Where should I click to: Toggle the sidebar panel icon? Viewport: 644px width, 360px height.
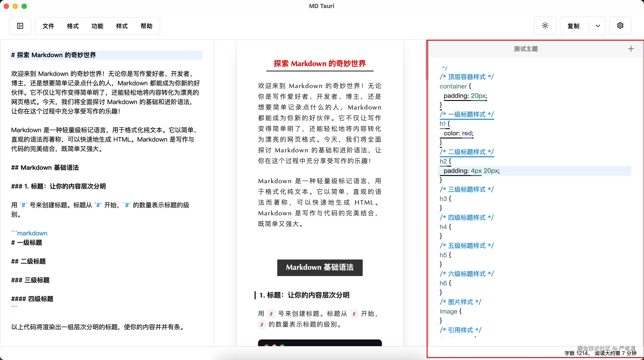[20, 26]
